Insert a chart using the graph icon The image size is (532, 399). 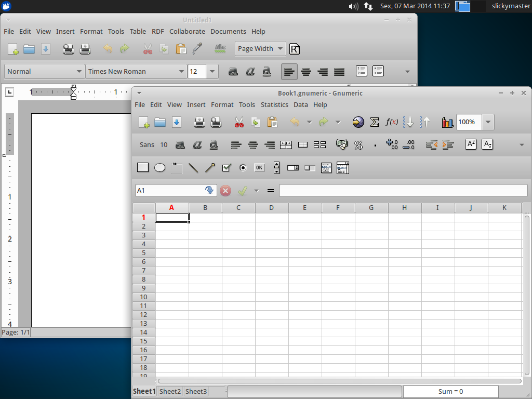[x=447, y=123]
